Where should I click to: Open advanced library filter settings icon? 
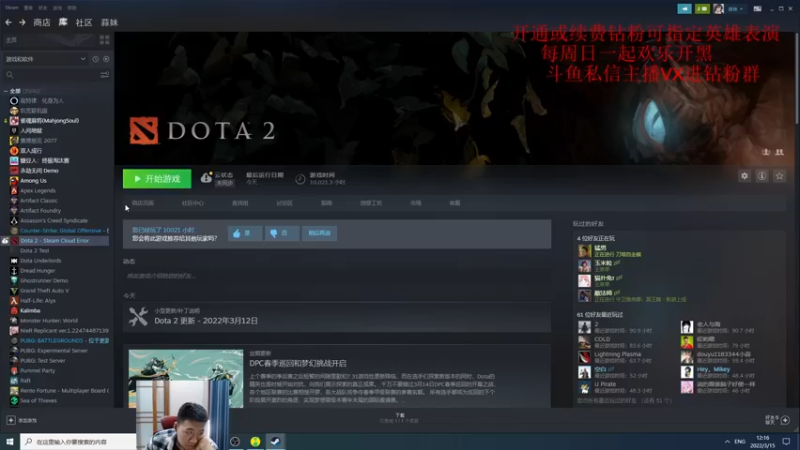(x=105, y=75)
